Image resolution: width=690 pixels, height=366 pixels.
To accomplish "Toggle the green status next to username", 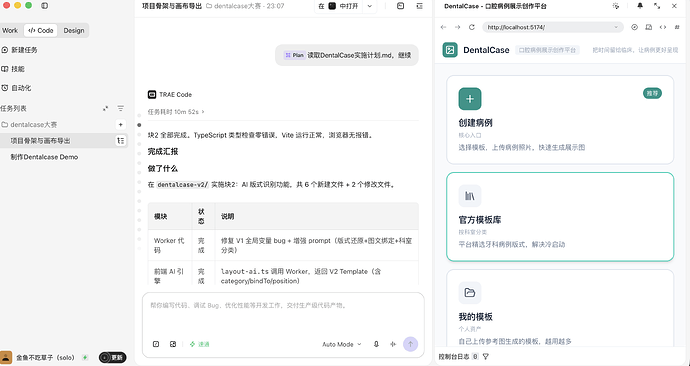I will click(85, 358).
